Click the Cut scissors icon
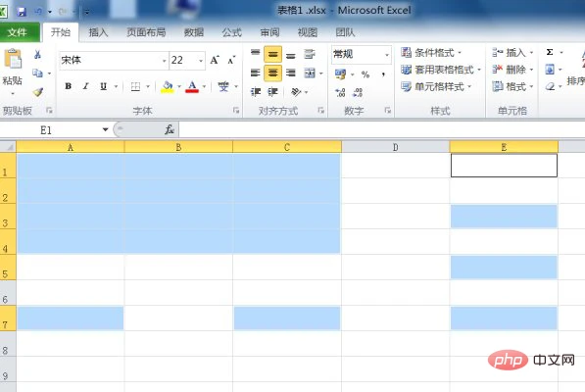The image size is (585, 392). [x=37, y=55]
